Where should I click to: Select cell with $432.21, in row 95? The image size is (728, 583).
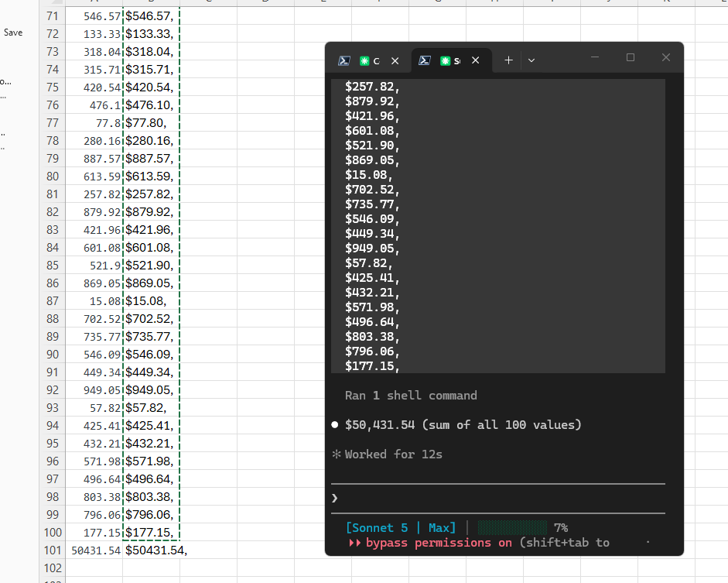click(151, 444)
